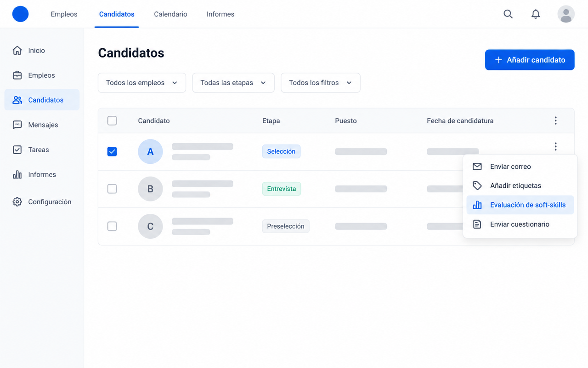Switch to the Empleos top tab
The width and height of the screenshot is (588, 368).
click(x=64, y=14)
